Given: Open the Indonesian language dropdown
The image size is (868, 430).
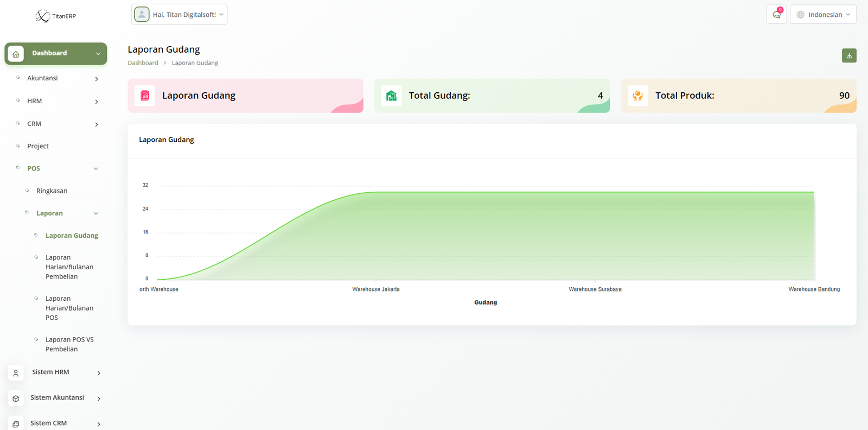Looking at the screenshot, I should [823, 15].
